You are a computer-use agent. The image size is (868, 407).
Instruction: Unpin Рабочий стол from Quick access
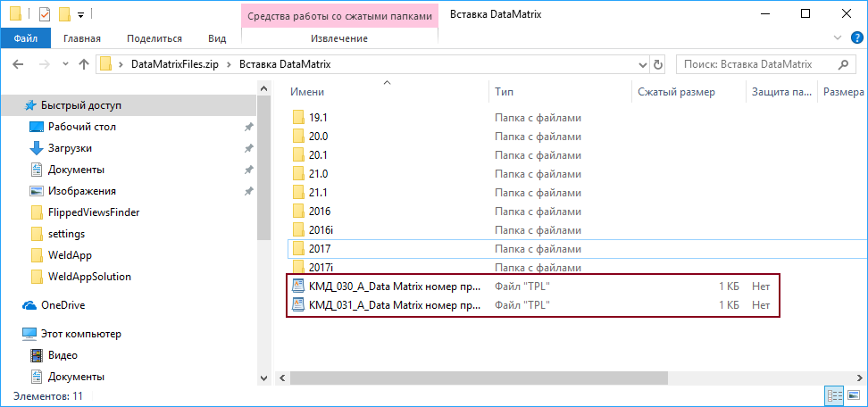[248, 127]
